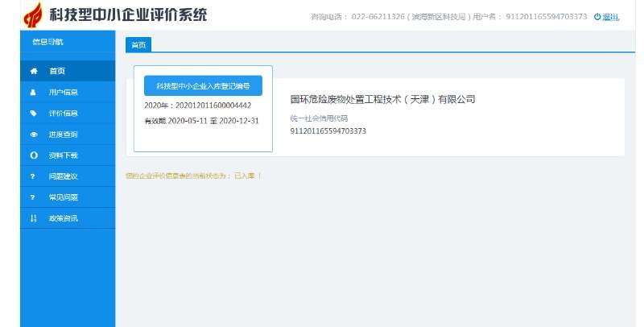Click the 2020年 registration number text
644x327 pixels.
pyautogui.click(x=197, y=106)
